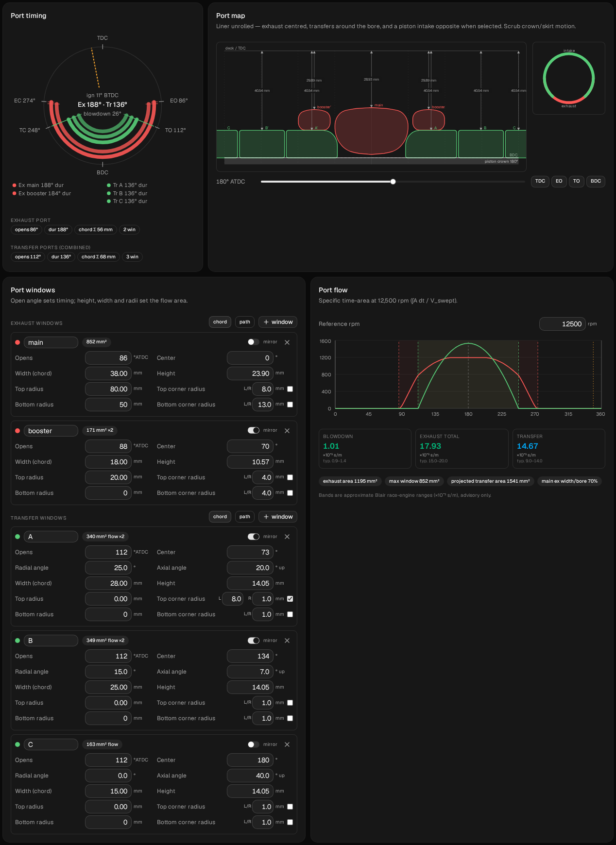Click the 'chord Σ 68 mm' transfer chip
The height and width of the screenshot is (845, 616).
coord(99,257)
